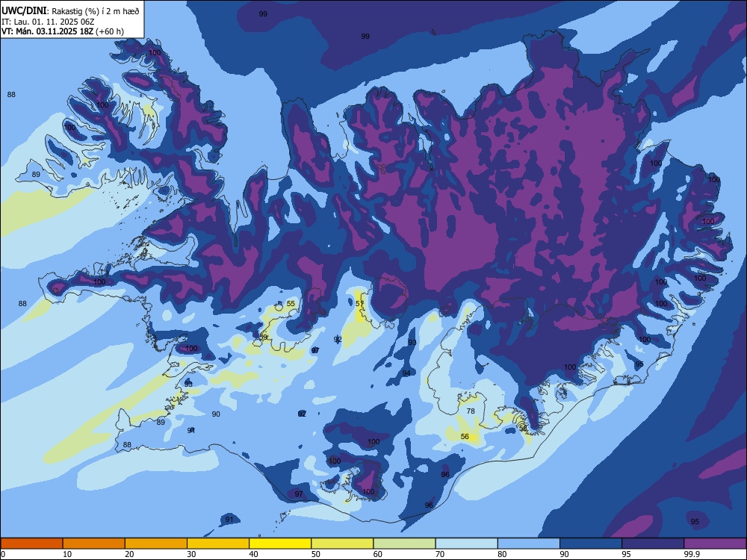Click the 30–40 legend color swatch
Image resolution: width=747 pixels, height=560 pixels.
(x=218, y=544)
